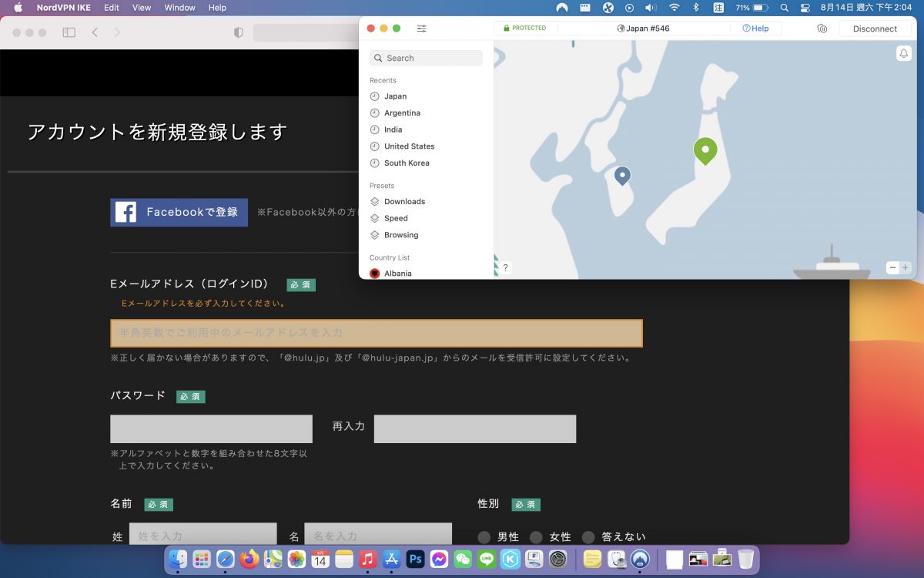Click Safari privacy shield icon
924x578 pixels.
pos(239,32)
